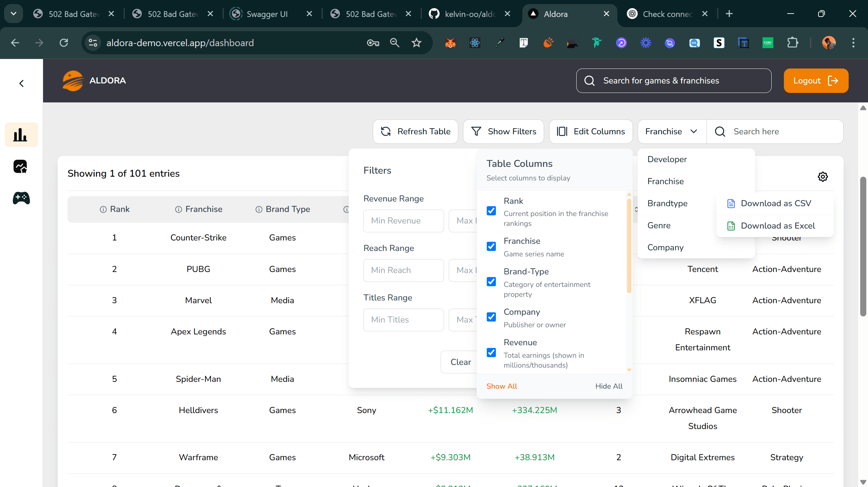Click the back arrow above the sidebar
This screenshot has height=487, width=868.
pos(21,83)
